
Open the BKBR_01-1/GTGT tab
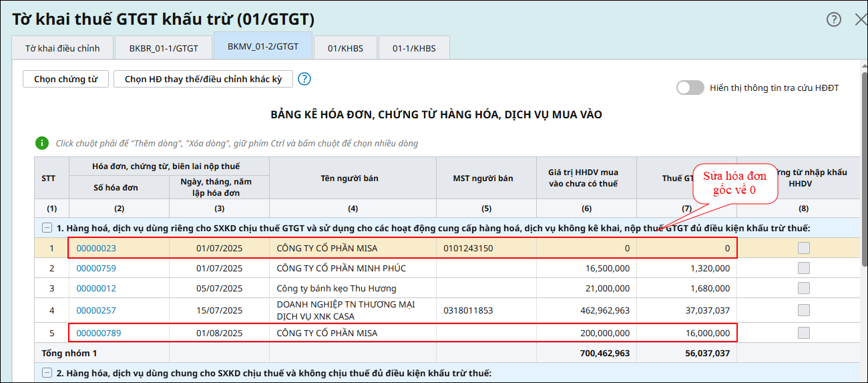[x=164, y=48]
